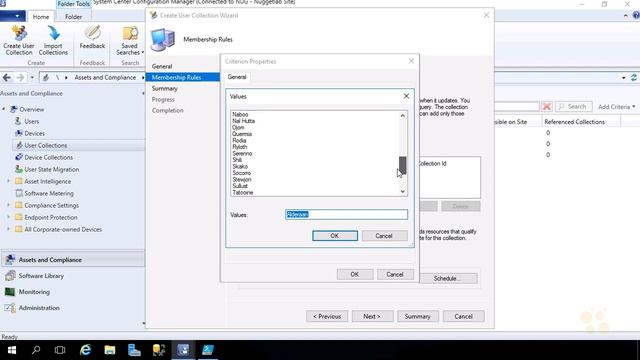Select Summary step in wizard sidebar
Screen dimensions: 640x360
[x=165, y=88]
